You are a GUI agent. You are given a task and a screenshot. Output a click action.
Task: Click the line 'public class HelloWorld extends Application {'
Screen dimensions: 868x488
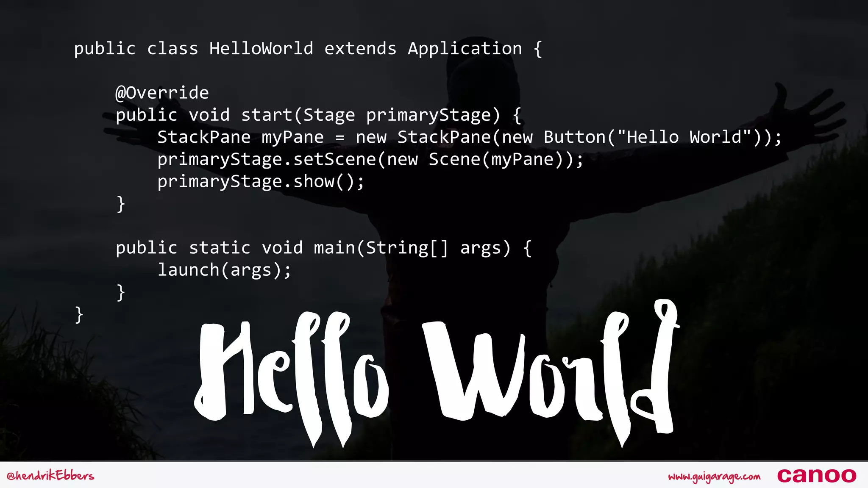308,49
